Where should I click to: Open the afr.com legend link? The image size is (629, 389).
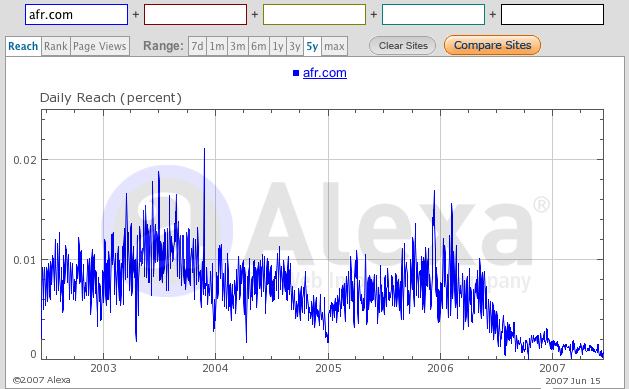325,73
